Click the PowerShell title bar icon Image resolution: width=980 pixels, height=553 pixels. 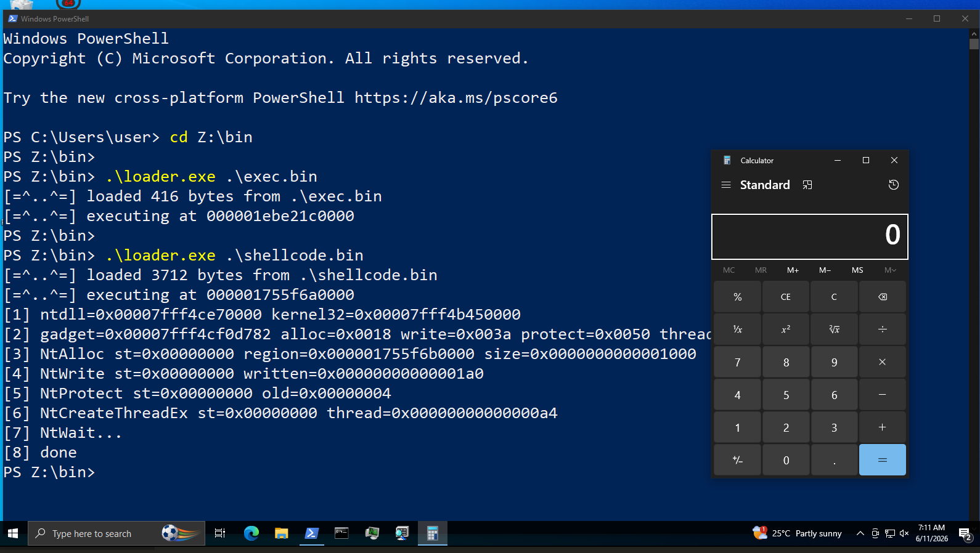(x=12, y=18)
